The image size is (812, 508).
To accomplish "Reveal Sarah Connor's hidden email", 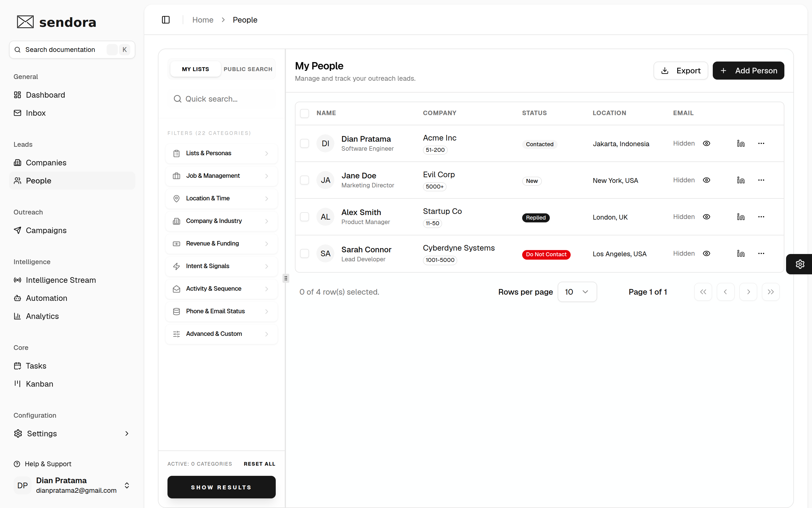I will (706, 253).
